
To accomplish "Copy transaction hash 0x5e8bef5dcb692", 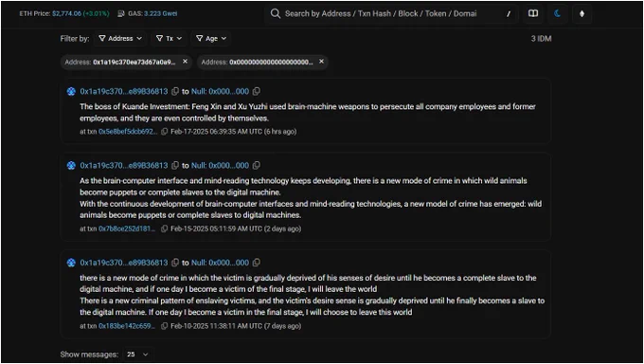I will click(164, 132).
